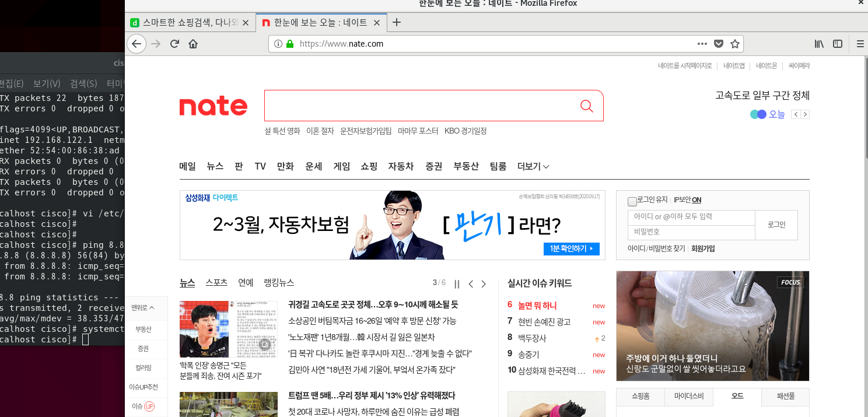Toggle the sidebar view icon

tap(838, 44)
